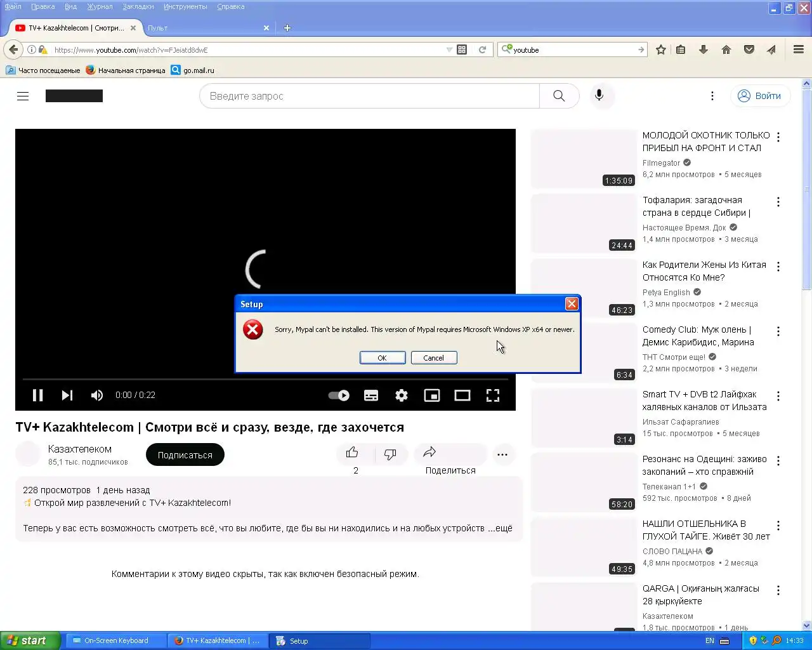Click the Войти sign-in button

(761, 96)
